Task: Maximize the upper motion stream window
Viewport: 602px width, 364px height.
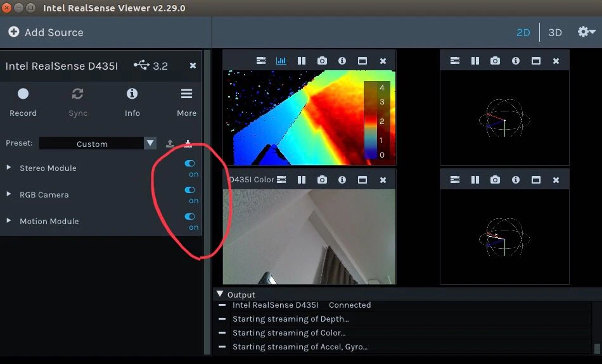Action: click(x=536, y=61)
